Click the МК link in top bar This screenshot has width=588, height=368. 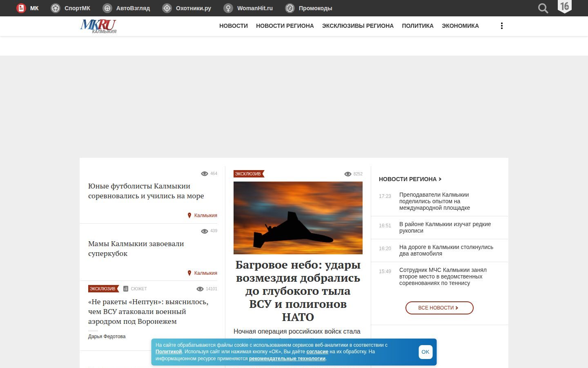point(34,8)
